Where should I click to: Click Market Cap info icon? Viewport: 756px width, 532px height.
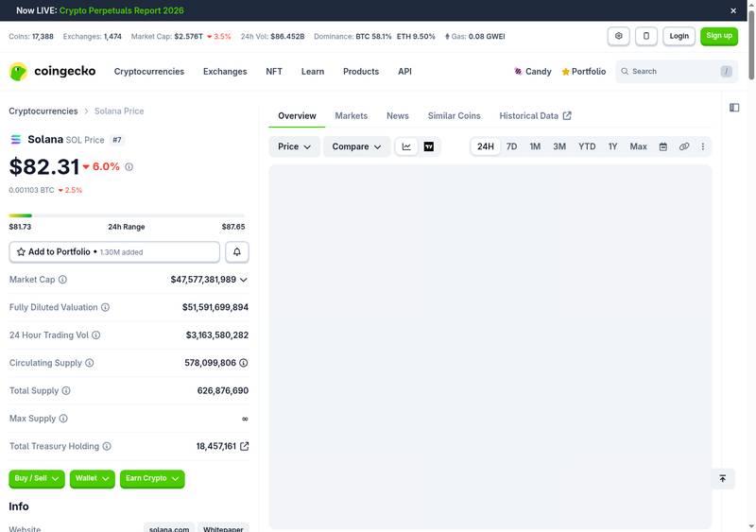click(62, 280)
